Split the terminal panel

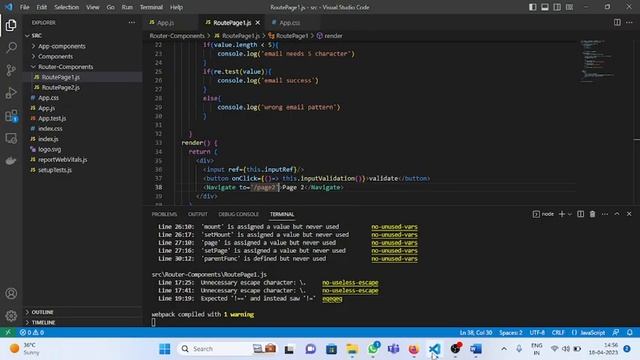tap(580, 214)
